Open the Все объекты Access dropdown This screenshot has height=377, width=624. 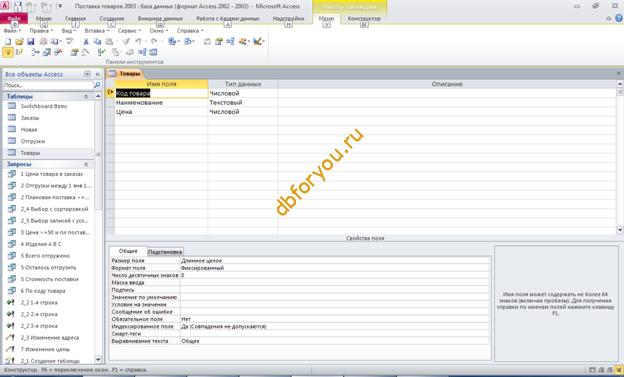click(x=87, y=74)
